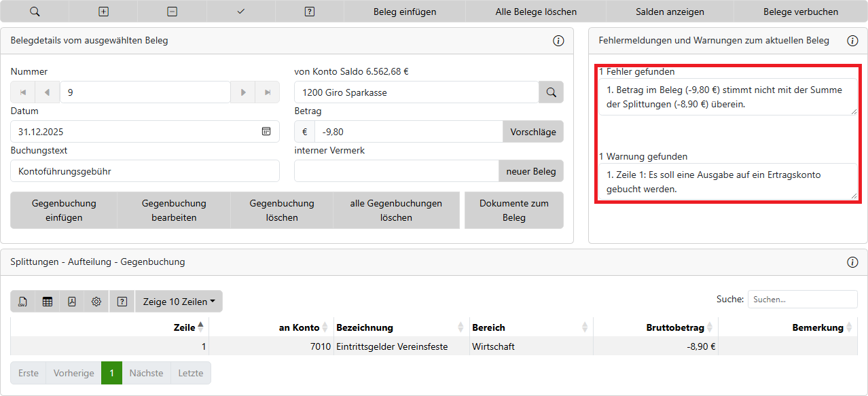The height and width of the screenshot is (396, 868).
Task: Export the splits table as CSV
Action: 23,302
